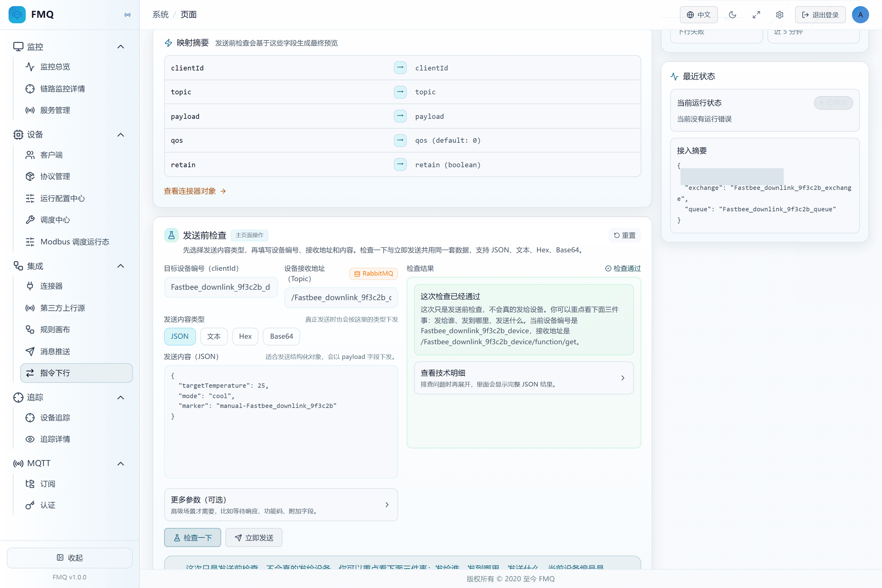Viewport: 882px width, 588px height.
Task: Open settings gear icon in header
Action: (x=780, y=15)
